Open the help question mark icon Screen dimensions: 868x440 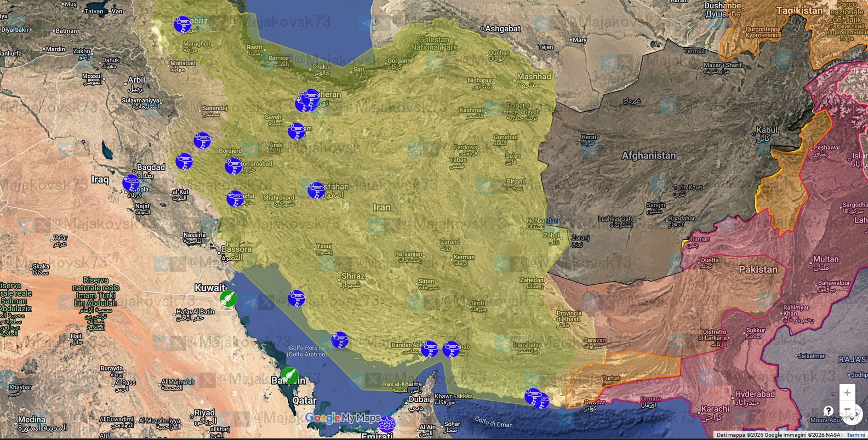tap(829, 411)
